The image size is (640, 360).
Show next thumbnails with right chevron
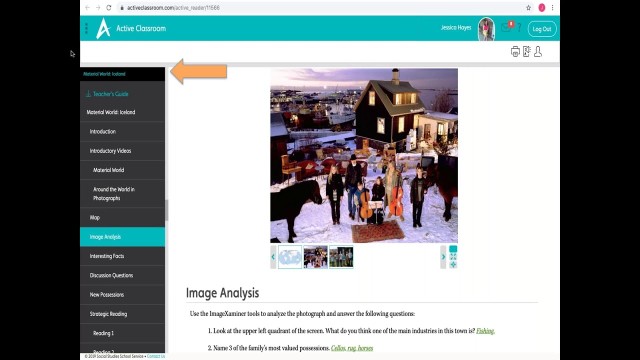(x=443, y=257)
